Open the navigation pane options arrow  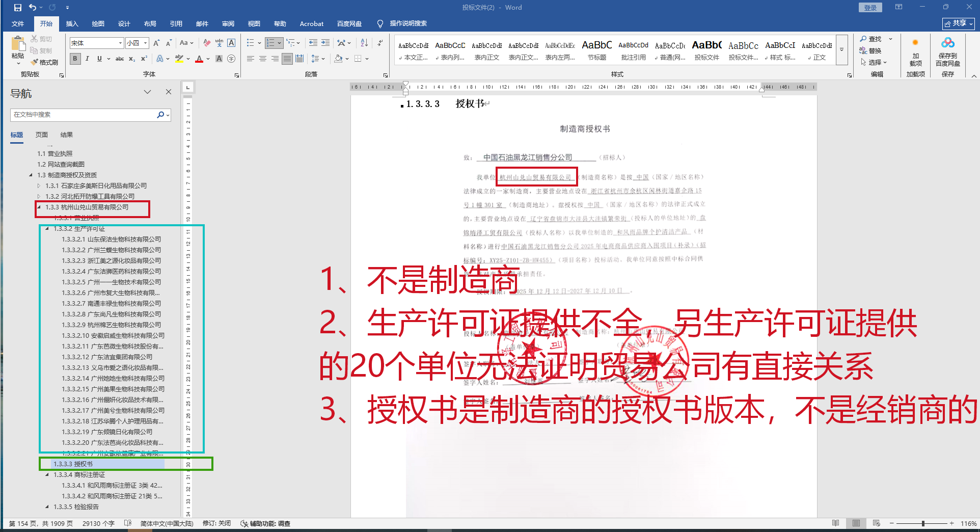click(147, 92)
